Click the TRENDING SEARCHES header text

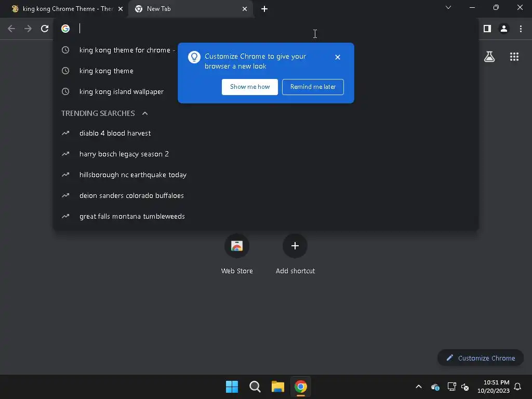[x=98, y=113]
